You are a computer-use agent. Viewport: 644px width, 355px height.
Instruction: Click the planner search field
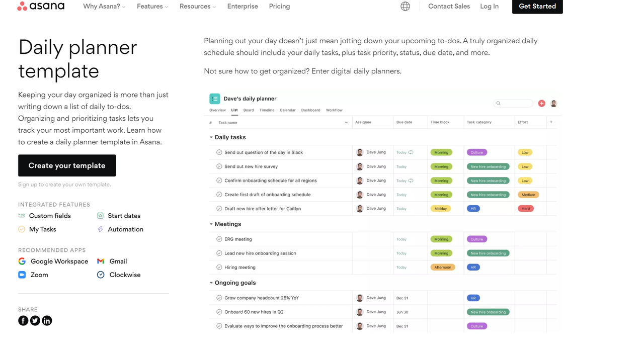coord(513,104)
